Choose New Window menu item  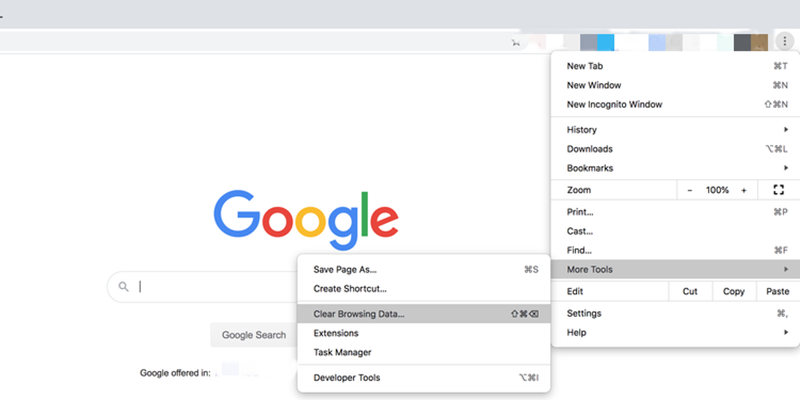[675, 85]
